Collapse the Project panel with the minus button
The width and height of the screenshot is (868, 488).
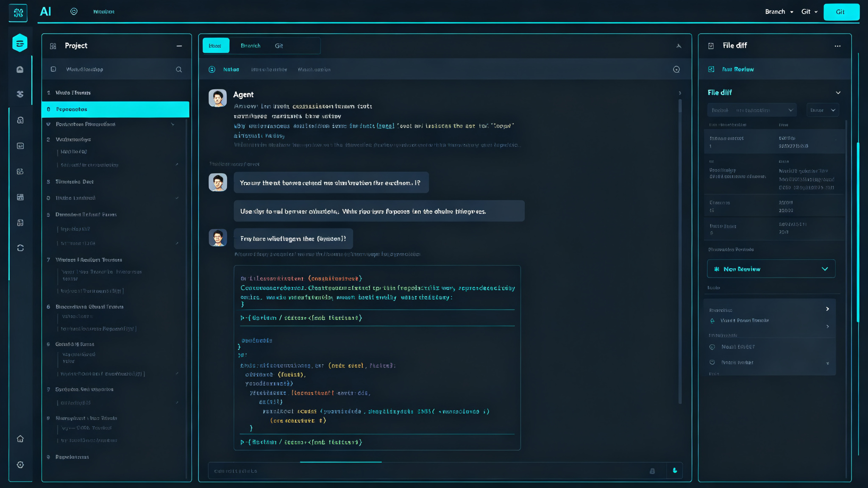coord(179,46)
